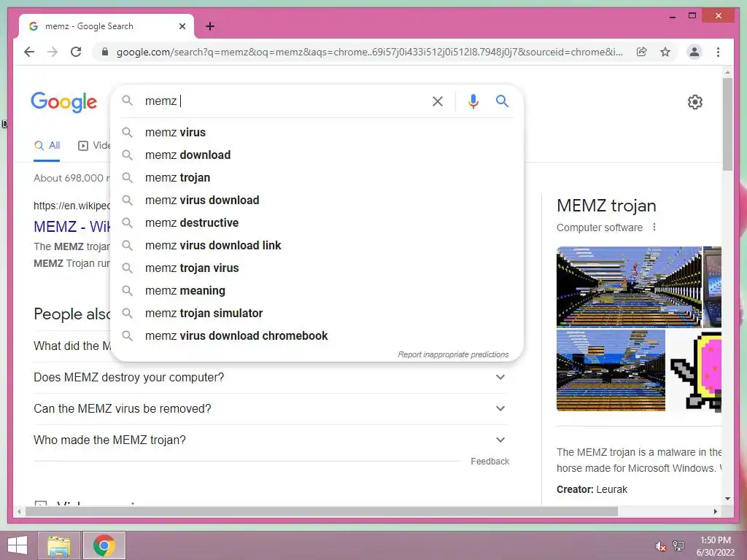Open File Explorer from the taskbar
747x560 pixels.
point(59,545)
